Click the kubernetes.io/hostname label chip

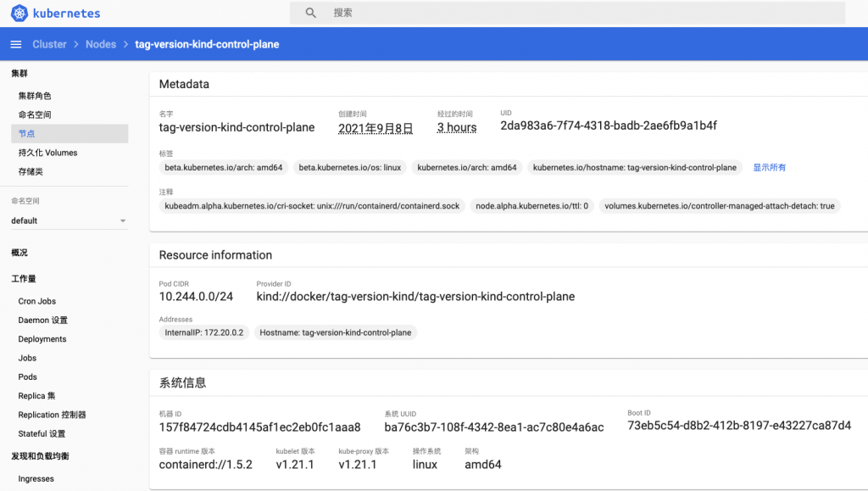click(635, 167)
